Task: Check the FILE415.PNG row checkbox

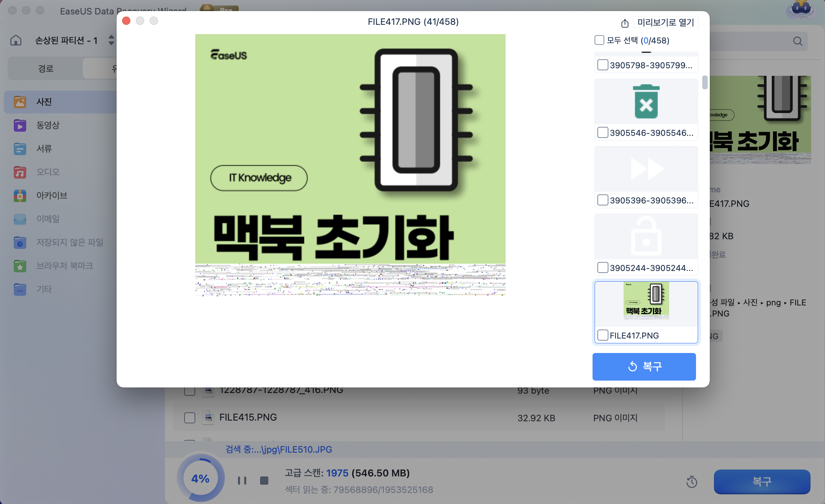Action: [190, 417]
